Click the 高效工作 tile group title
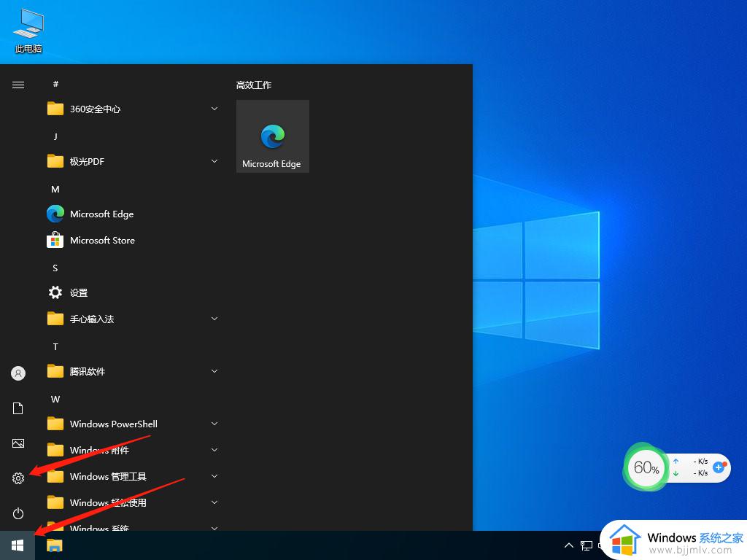 [x=254, y=85]
